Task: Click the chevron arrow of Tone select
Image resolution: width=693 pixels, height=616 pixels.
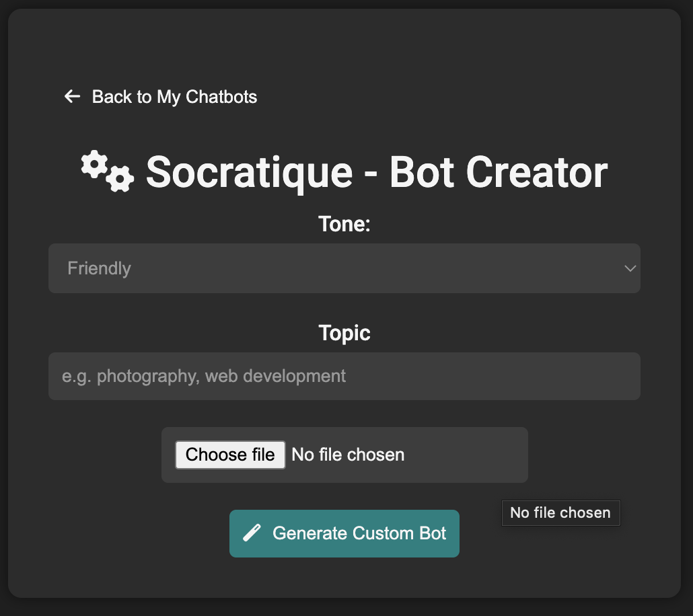Action: tap(630, 268)
